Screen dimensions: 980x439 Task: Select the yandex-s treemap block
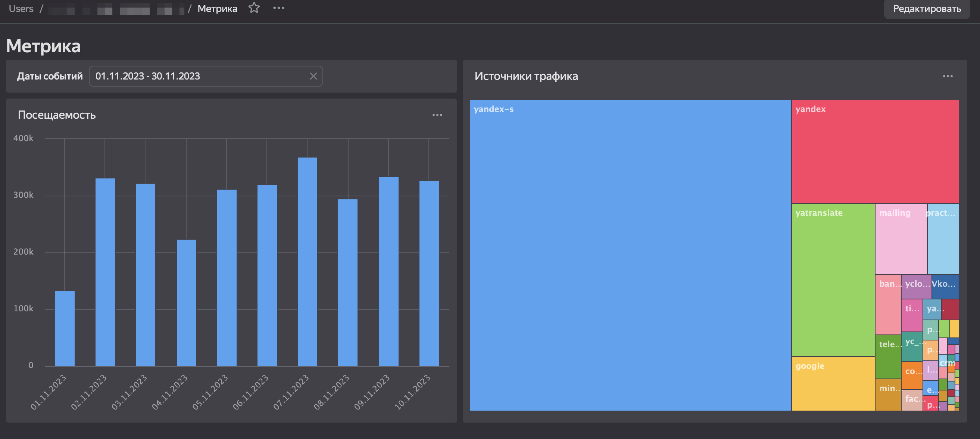(630, 255)
